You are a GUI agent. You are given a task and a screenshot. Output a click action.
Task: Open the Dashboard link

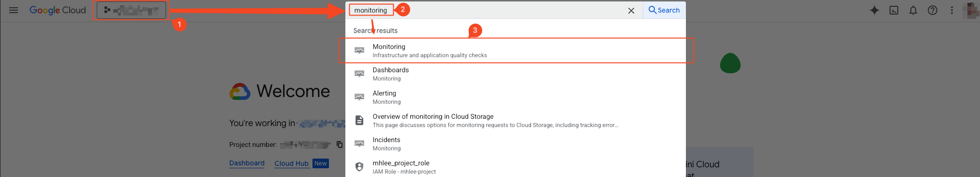(x=247, y=163)
